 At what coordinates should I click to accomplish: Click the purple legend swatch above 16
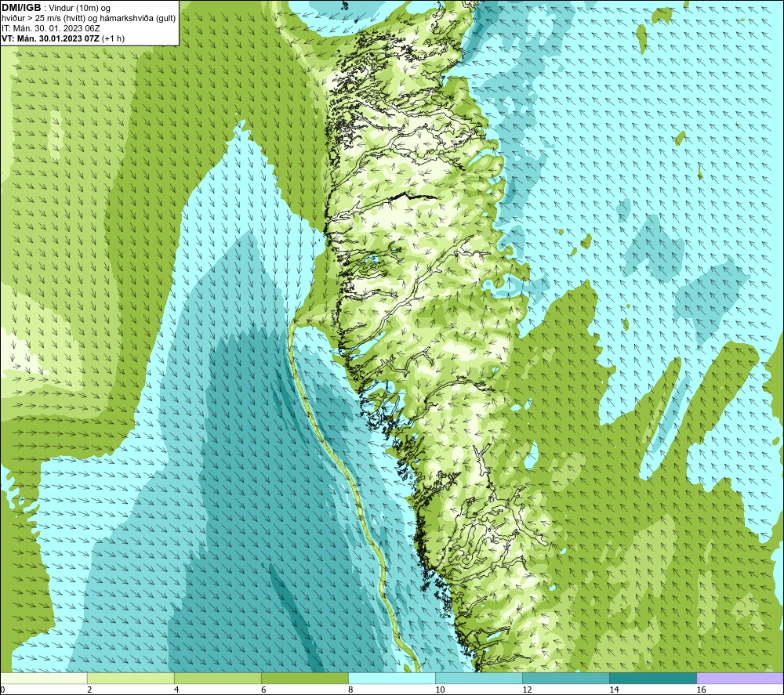740,678
